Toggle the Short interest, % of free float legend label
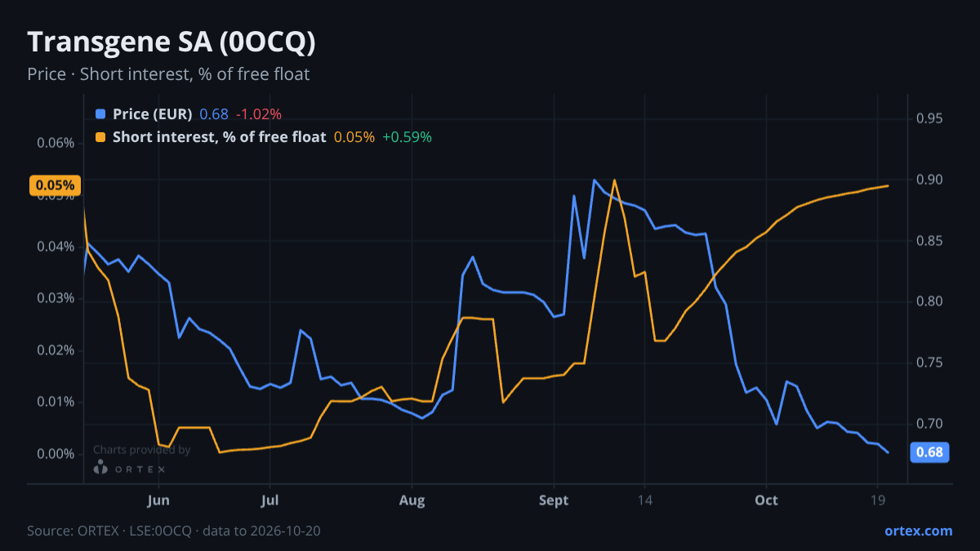 pyautogui.click(x=220, y=137)
